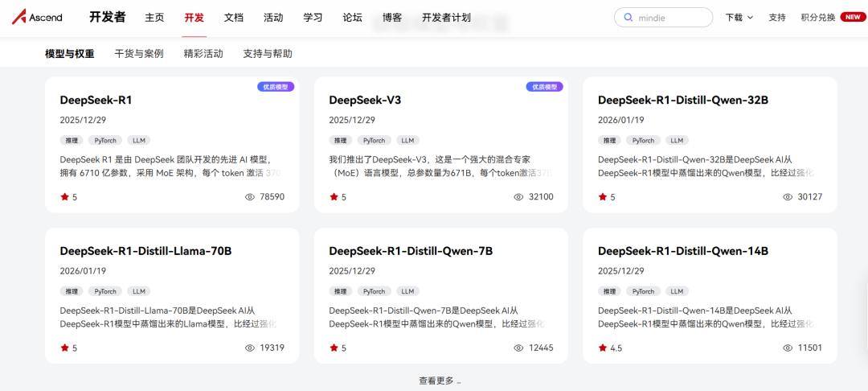868x391 pixels.
Task: Switch to the 干货与案例 tab
Action: 138,54
